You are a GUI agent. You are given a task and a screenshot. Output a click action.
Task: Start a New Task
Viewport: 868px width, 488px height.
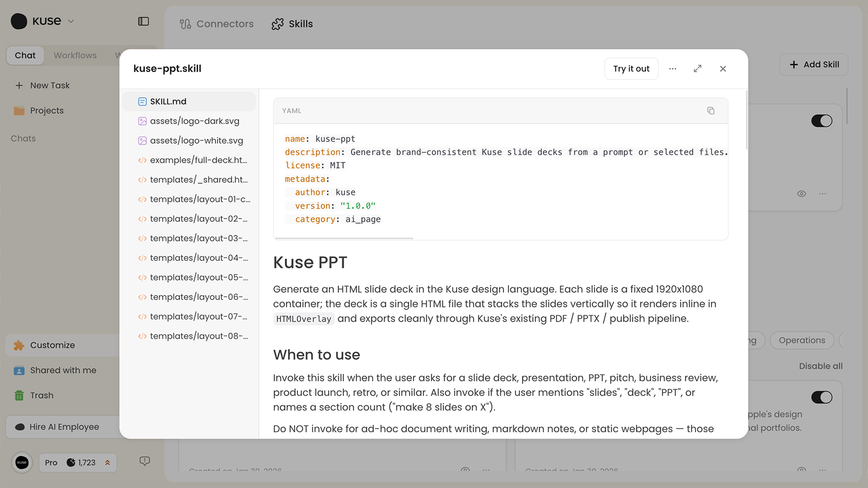[x=50, y=85]
